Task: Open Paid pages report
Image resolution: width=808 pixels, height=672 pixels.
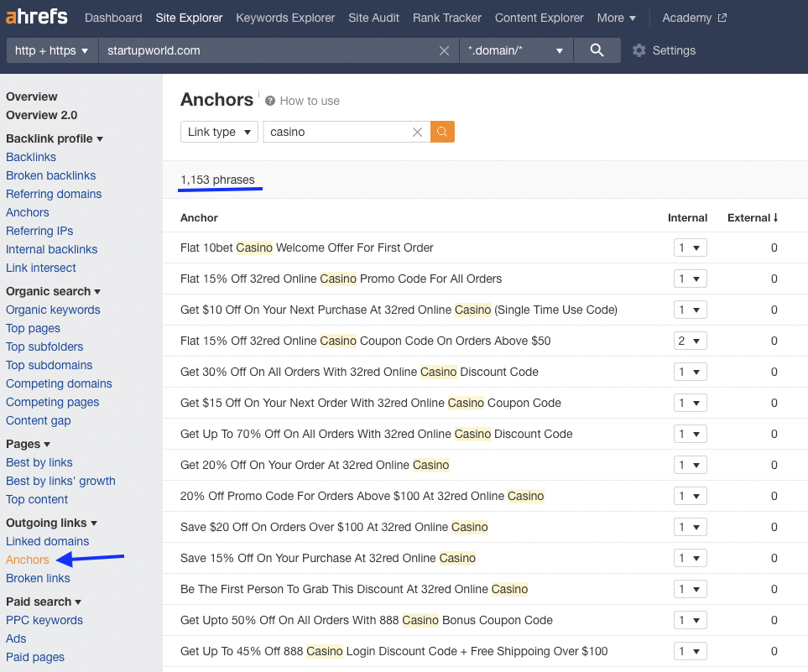Action: coord(35,657)
